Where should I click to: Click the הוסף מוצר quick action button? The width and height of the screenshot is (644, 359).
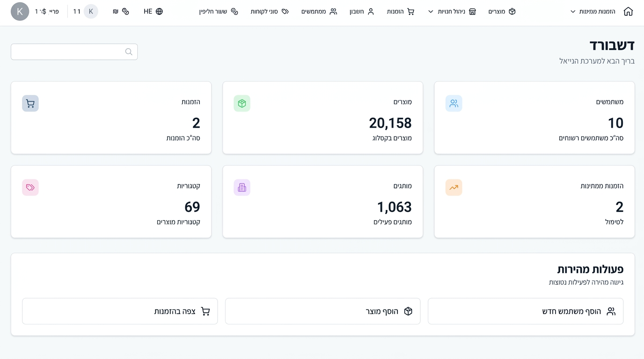322,311
